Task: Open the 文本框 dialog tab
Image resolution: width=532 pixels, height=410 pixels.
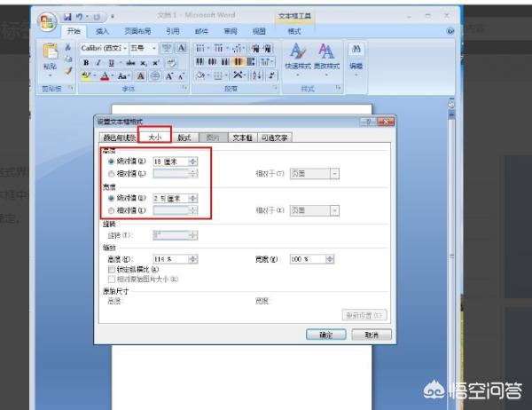Action: (x=242, y=138)
